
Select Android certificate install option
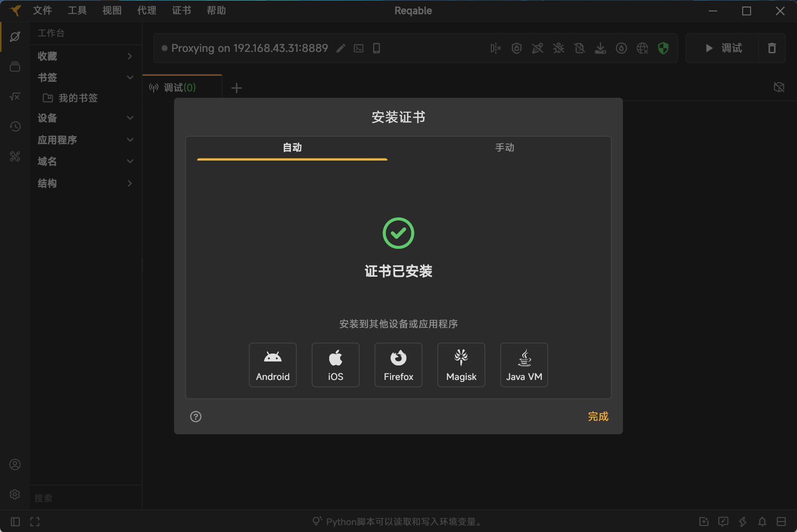pos(272,365)
